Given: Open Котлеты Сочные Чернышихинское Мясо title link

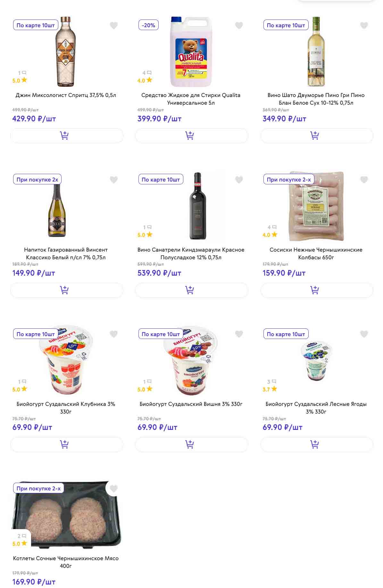Looking at the screenshot, I should pyautogui.click(x=66, y=562).
